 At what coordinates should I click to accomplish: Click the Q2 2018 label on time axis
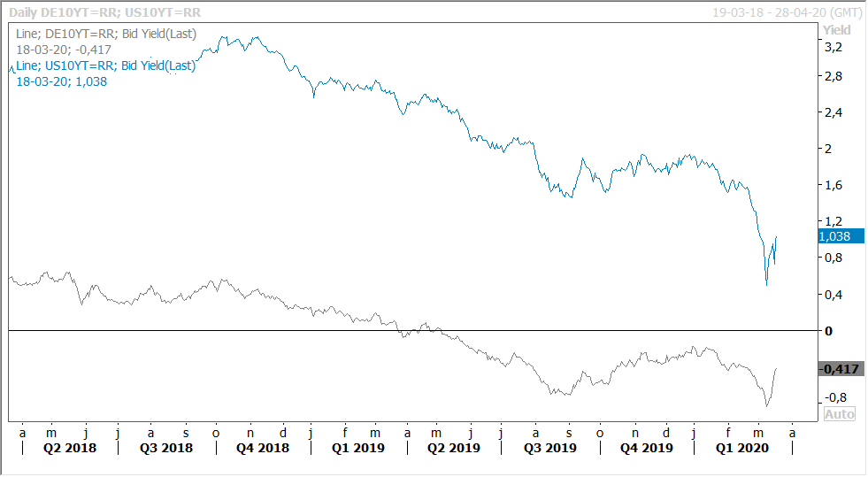tap(70, 448)
